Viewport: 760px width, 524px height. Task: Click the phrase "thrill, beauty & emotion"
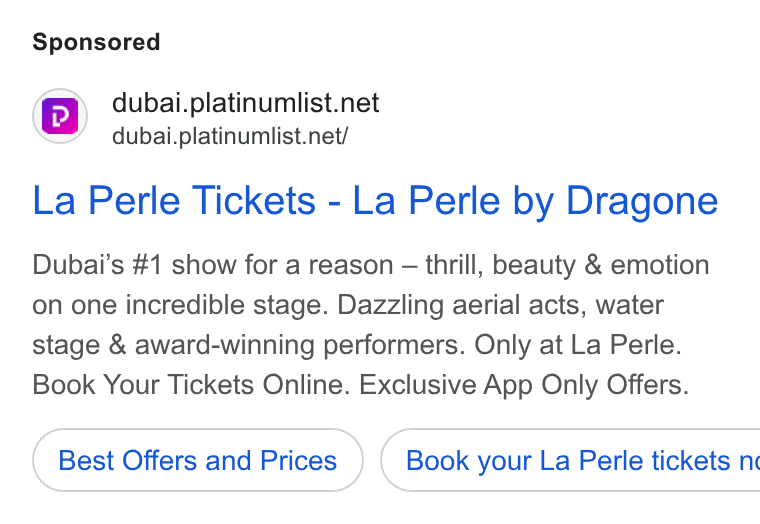click(567, 265)
